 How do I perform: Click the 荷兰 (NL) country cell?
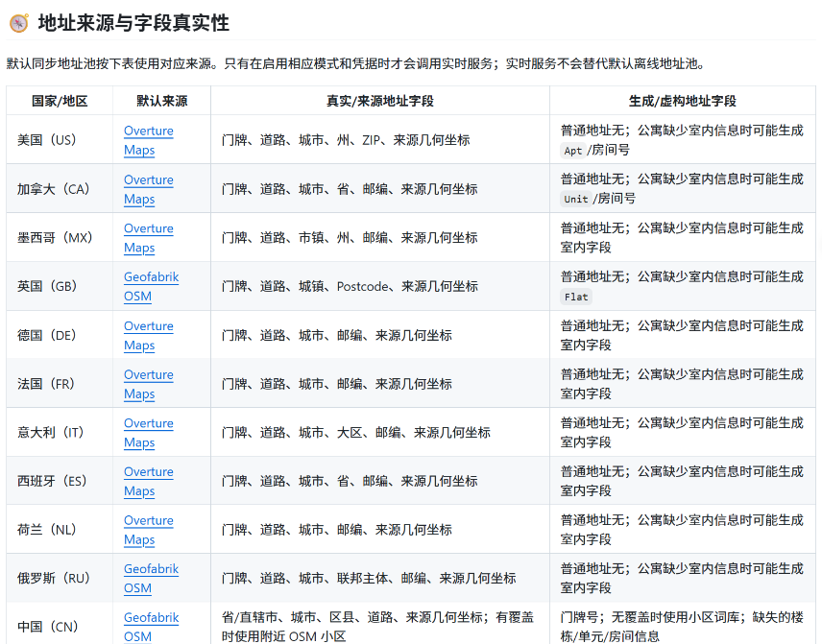(60, 529)
